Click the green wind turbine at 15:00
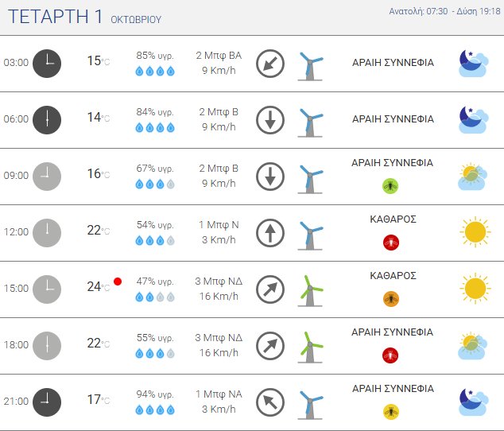 (311, 289)
